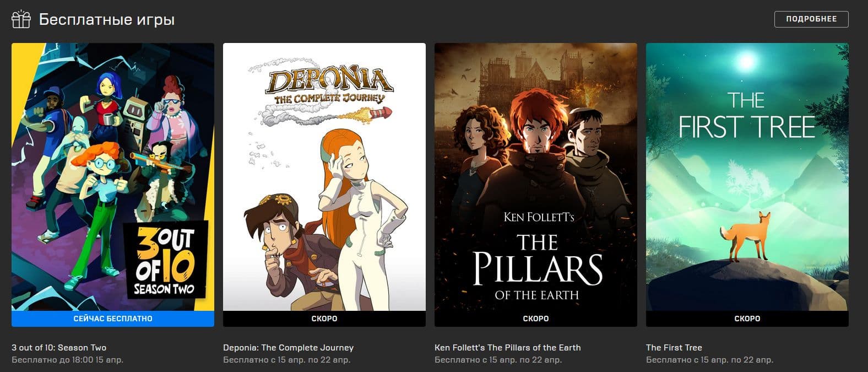Open The Pillars of the Earth cover
868x372 pixels.
(536, 177)
